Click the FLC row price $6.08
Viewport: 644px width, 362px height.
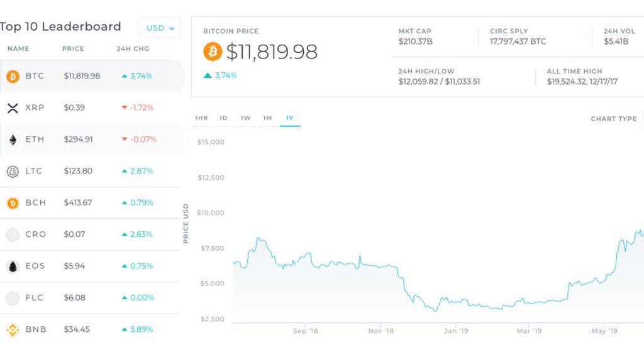pyautogui.click(x=74, y=297)
